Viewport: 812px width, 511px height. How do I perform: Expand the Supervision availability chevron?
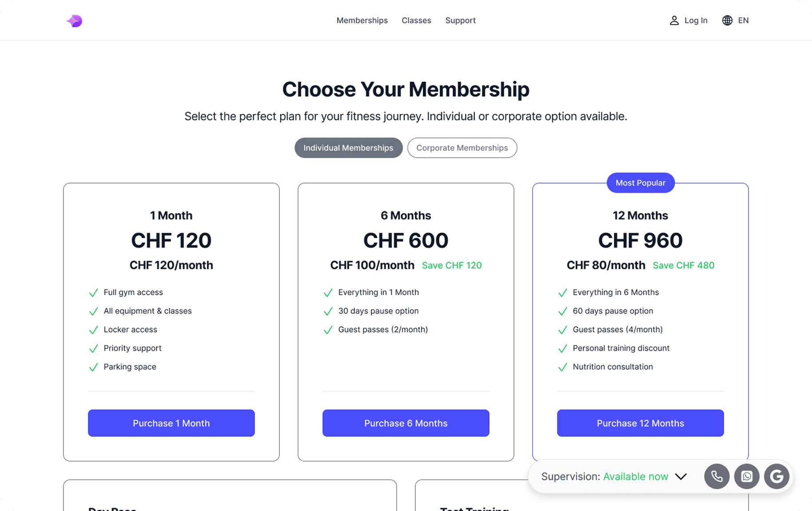click(681, 477)
